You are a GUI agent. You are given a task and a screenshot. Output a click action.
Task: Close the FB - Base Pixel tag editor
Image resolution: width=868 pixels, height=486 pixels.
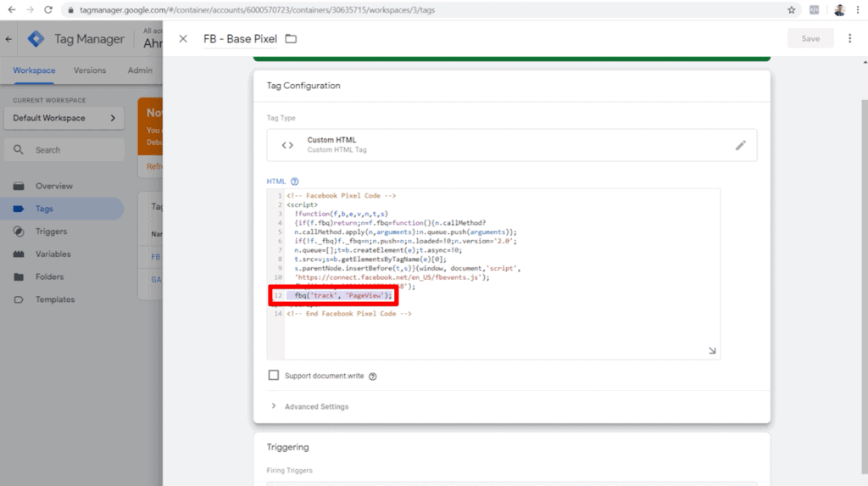coord(183,39)
